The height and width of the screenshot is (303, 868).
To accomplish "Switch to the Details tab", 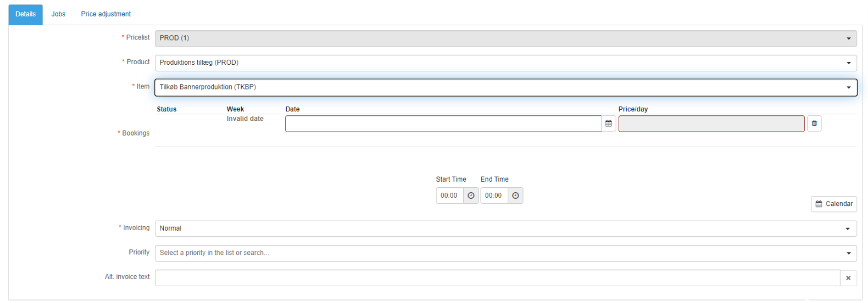I will coord(25,14).
